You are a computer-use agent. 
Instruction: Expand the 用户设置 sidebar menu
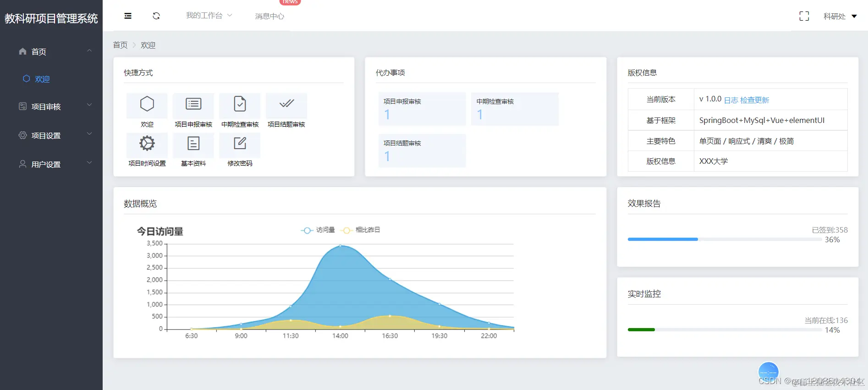click(51, 164)
